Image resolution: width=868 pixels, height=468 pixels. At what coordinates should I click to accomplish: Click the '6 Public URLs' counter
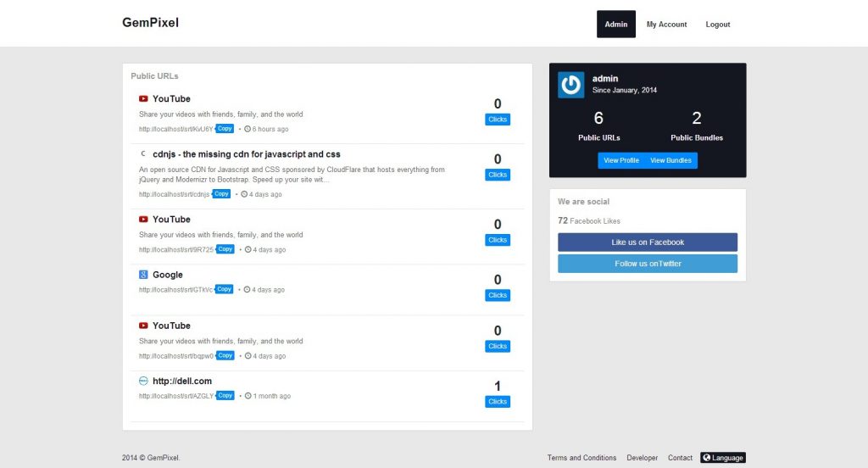(x=599, y=125)
